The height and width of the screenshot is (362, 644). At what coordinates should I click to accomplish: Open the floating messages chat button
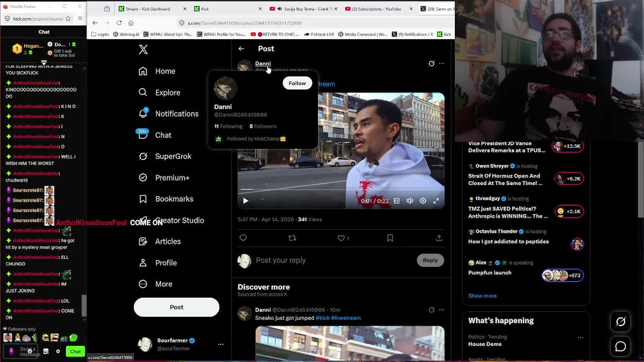(620, 346)
